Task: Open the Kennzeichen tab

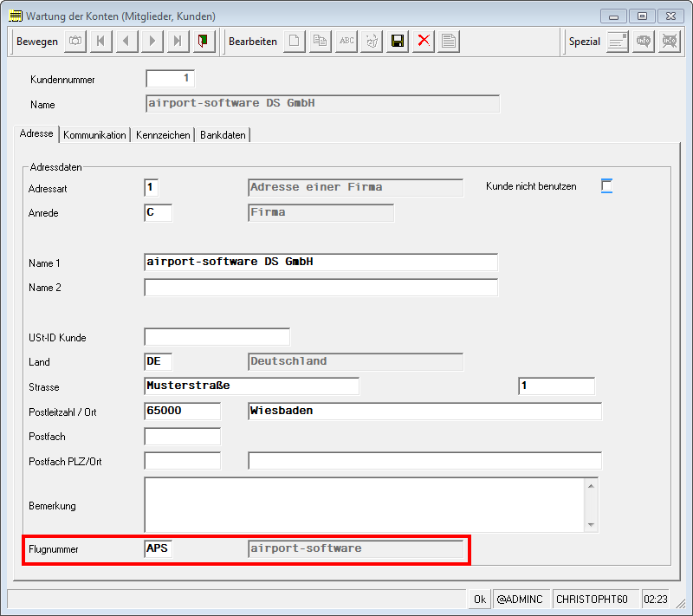Action: (x=163, y=135)
